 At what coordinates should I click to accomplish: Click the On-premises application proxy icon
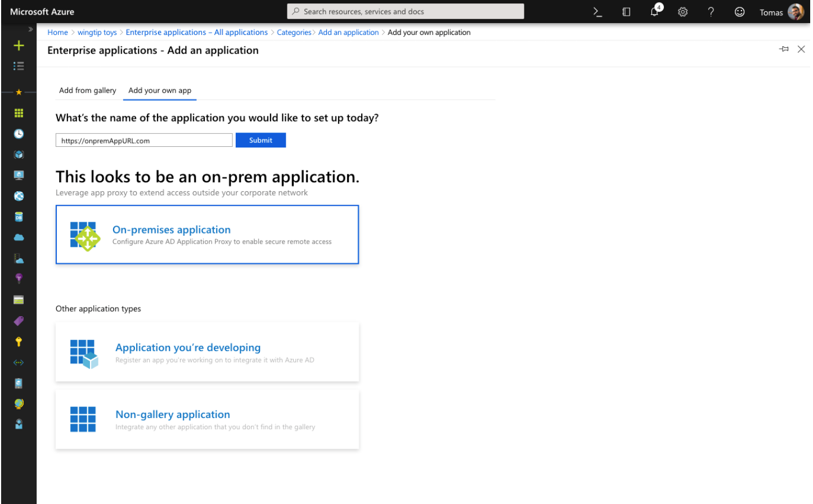tap(85, 236)
